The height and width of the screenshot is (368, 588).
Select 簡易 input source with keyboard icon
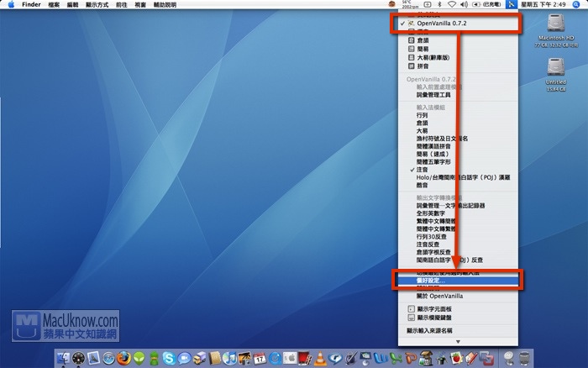(458, 49)
